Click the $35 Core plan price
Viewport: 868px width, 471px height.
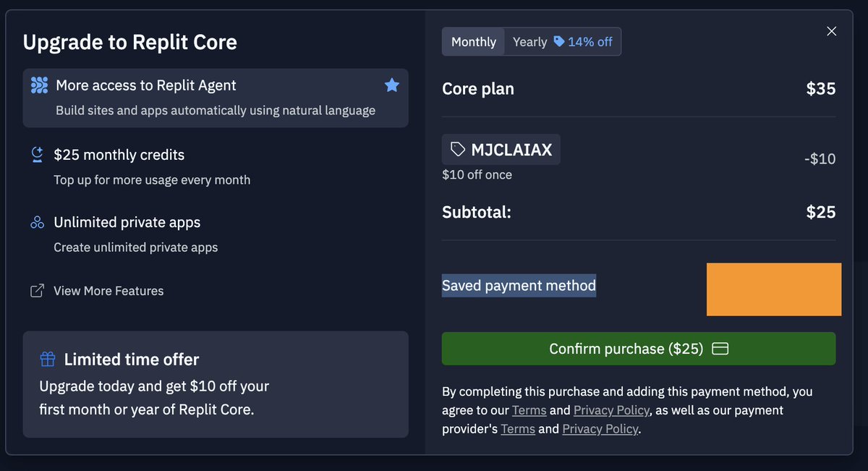tap(821, 89)
